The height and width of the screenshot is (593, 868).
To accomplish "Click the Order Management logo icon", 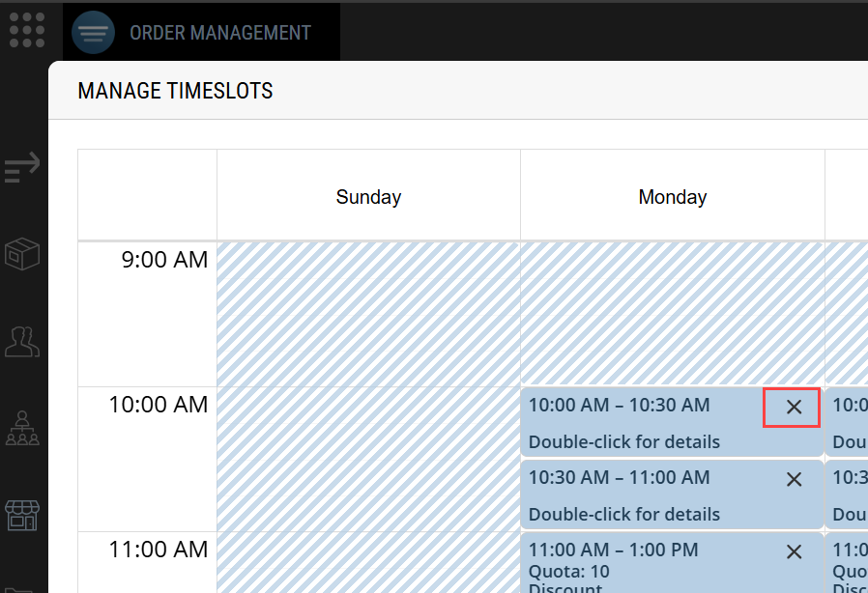I will [x=93, y=33].
